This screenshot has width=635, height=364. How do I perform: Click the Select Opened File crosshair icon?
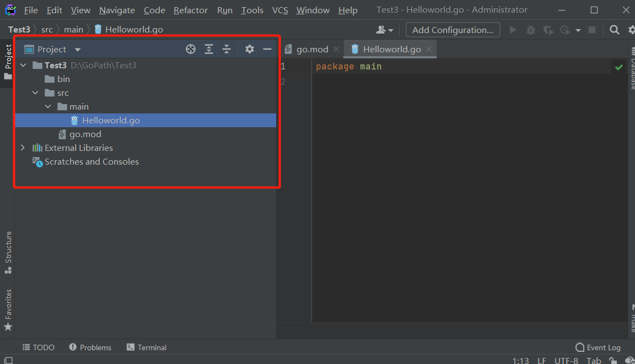(191, 50)
